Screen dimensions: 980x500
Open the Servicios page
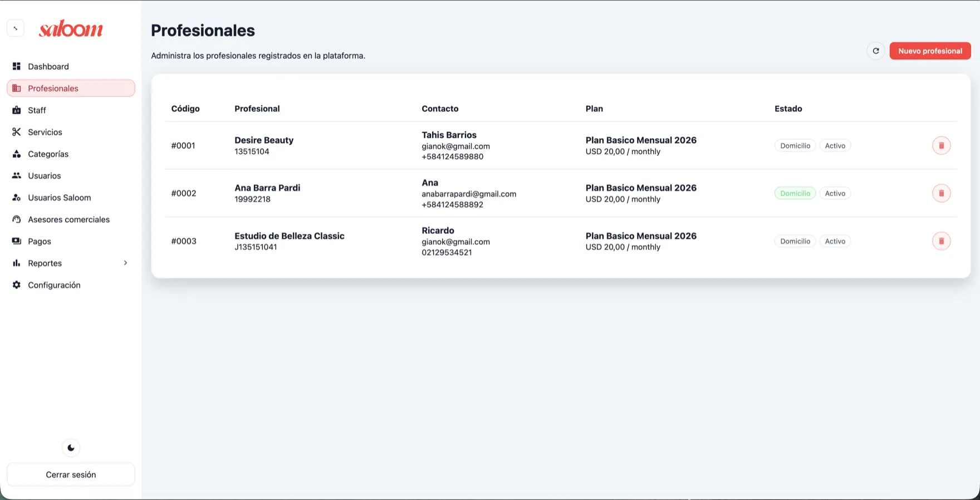tap(71, 132)
